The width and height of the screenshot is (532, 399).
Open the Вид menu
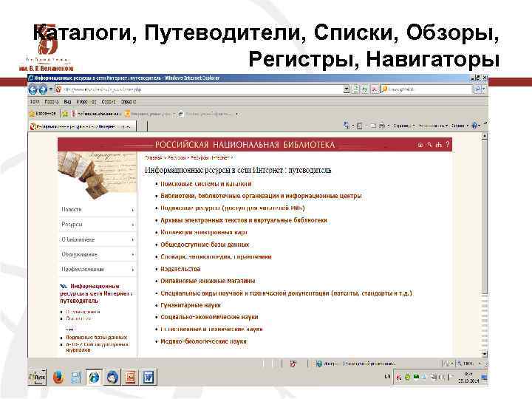pyautogui.click(x=67, y=101)
